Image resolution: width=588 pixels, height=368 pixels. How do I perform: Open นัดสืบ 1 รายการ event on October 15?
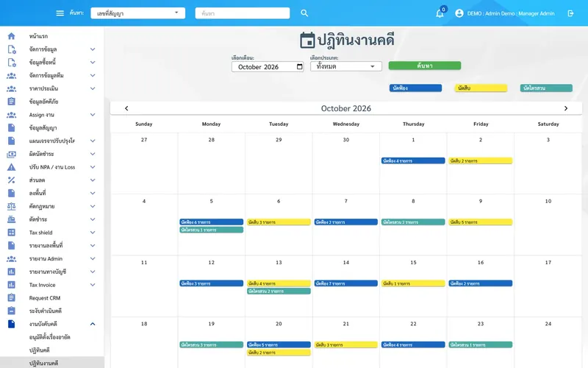pyautogui.click(x=413, y=283)
